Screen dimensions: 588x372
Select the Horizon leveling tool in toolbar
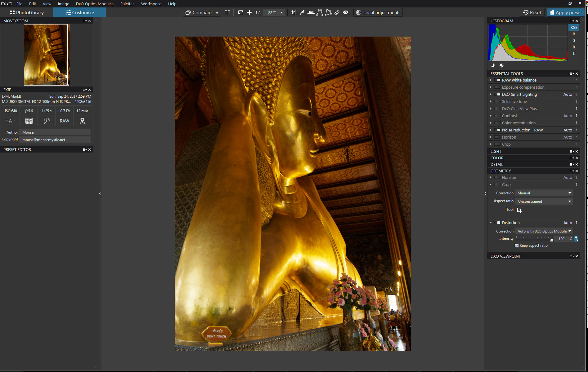pos(311,12)
